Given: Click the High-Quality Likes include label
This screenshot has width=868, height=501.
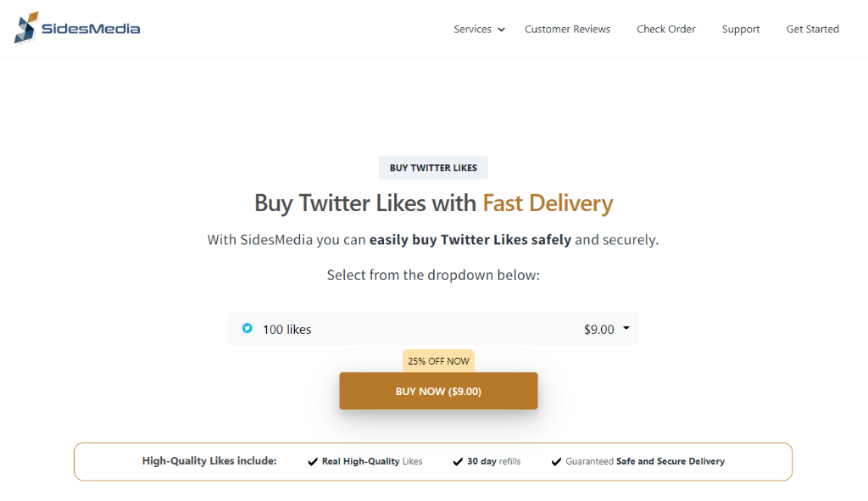Looking at the screenshot, I should (x=209, y=461).
